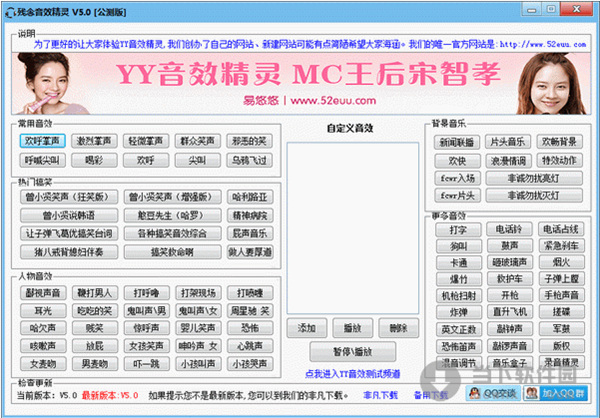Play 让子弹飞葛优搞笑台词

click(x=69, y=233)
